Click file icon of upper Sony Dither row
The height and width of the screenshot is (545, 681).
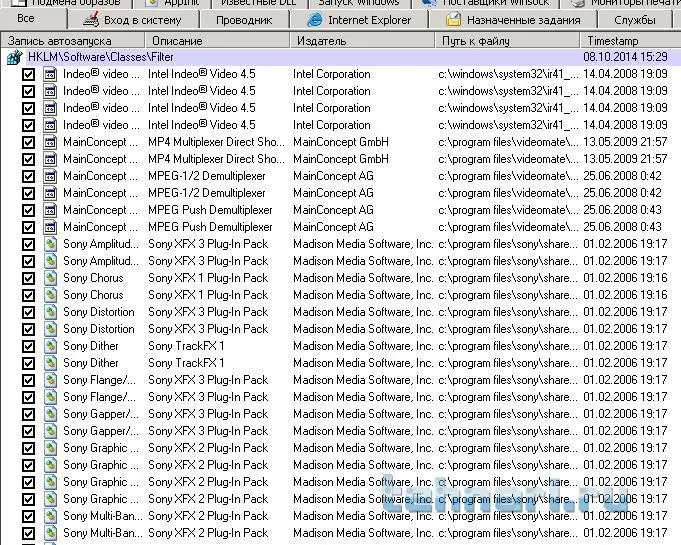50,347
